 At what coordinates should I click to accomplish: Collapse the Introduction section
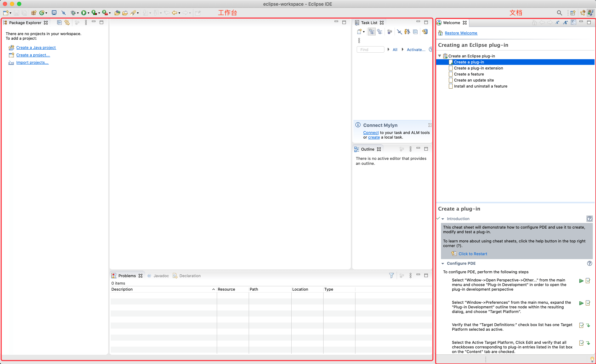click(443, 219)
